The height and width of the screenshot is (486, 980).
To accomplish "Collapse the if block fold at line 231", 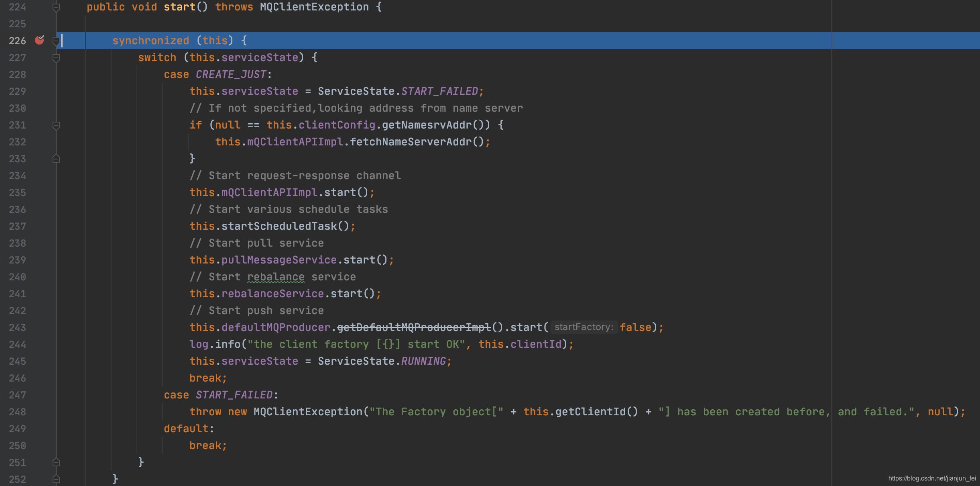I will (x=56, y=126).
